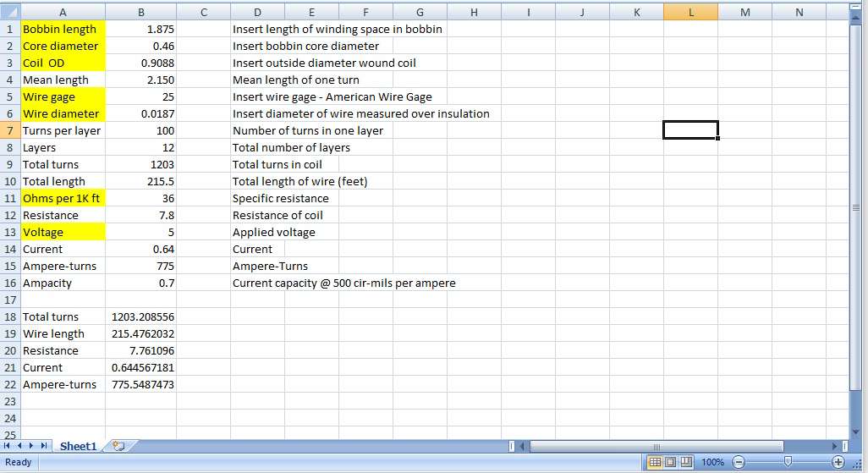Move the zoom slider handle

(788, 462)
